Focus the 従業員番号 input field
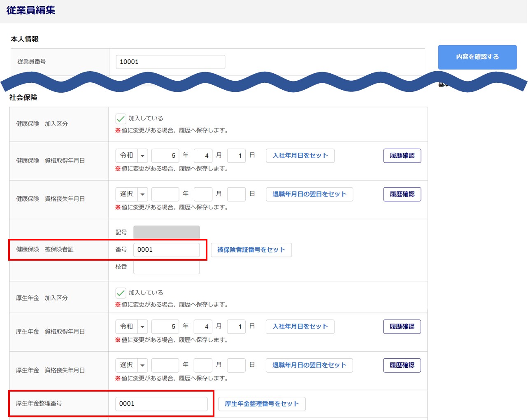The image size is (528, 420). click(x=170, y=62)
